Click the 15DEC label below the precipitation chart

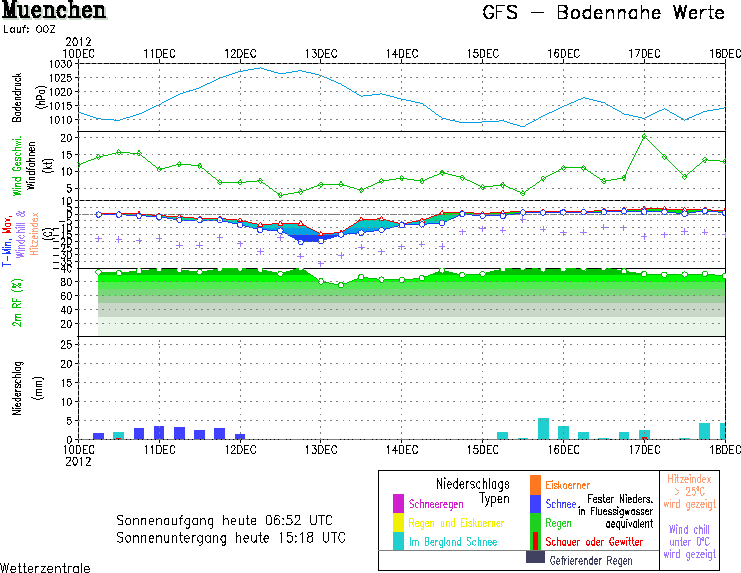483,449
